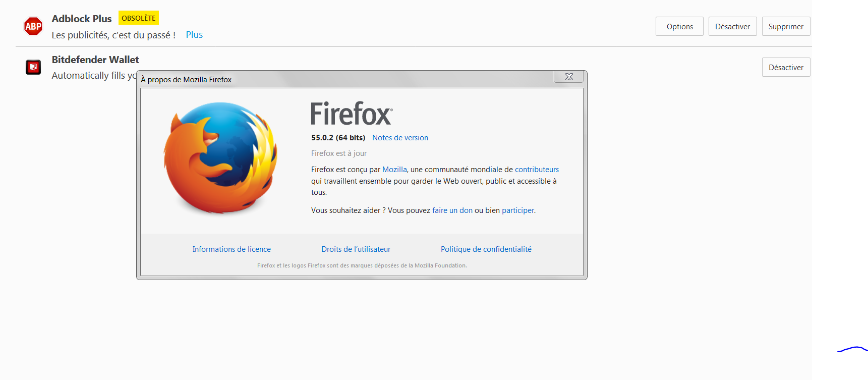This screenshot has width=868, height=380.
Task: Open Adblock Plus Options
Action: pyautogui.click(x=679, y=26)
